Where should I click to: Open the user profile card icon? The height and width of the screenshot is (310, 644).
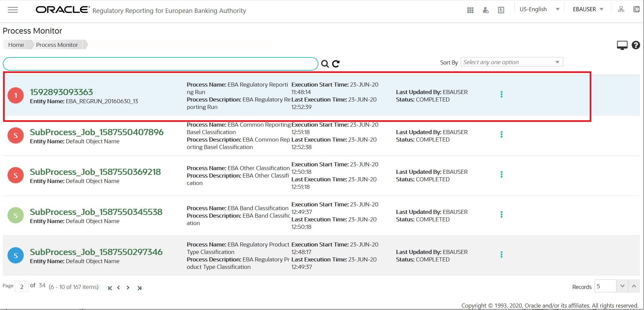(501, 10)
